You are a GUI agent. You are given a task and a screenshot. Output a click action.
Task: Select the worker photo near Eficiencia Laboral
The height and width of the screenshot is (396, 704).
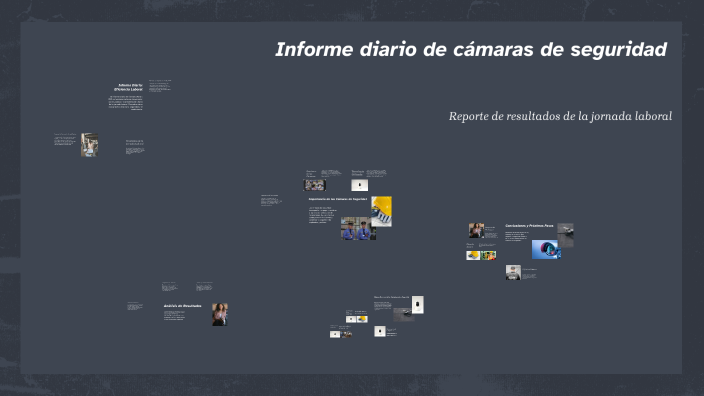89,145
